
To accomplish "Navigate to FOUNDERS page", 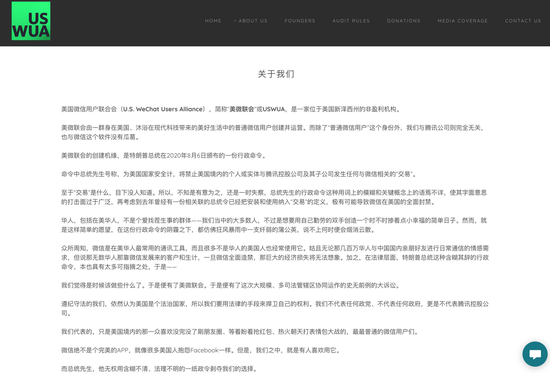I will click(x=300, y=21).
